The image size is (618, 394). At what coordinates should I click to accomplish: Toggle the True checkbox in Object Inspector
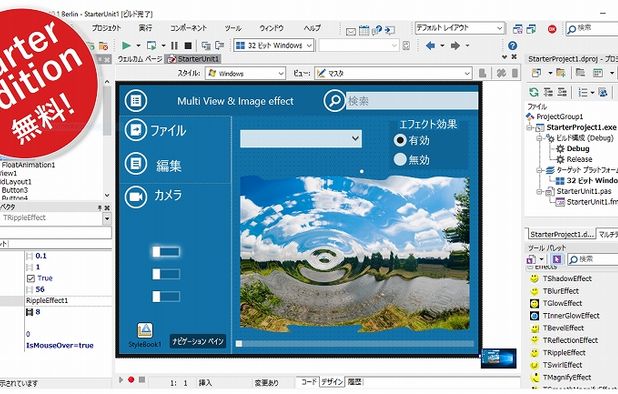pos(31,279)
